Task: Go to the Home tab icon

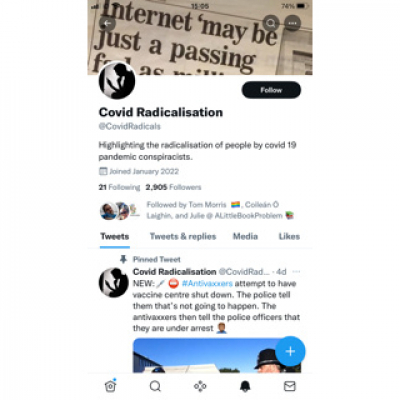Action: [x=110, y=386]
